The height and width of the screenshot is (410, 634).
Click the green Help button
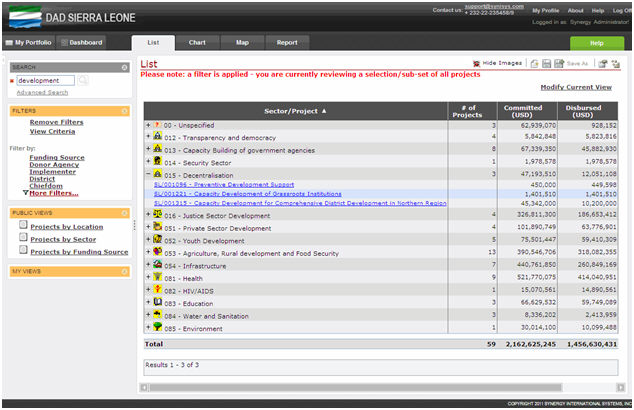coord(597,43)
